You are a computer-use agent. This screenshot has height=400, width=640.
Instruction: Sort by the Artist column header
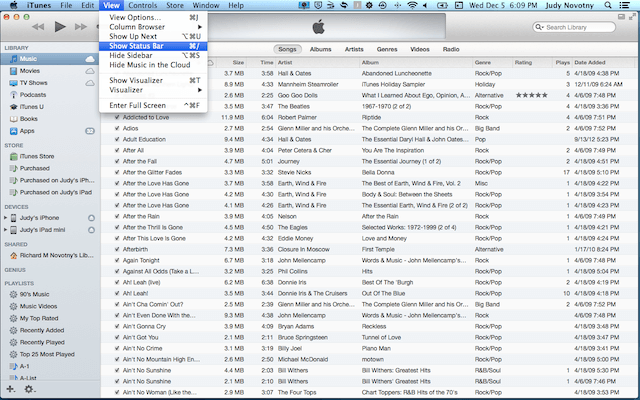tap(318, 62)
